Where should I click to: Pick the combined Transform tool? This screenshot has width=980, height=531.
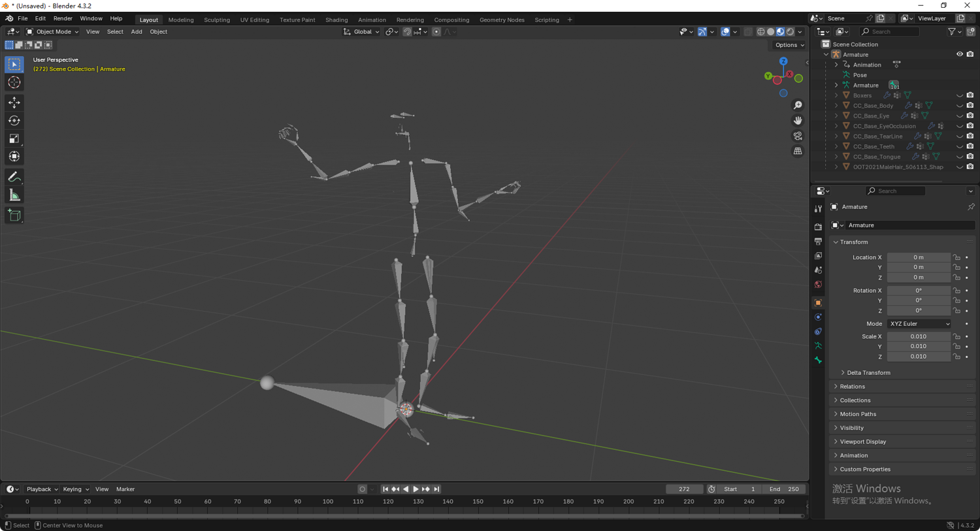[x=14, y=156]
